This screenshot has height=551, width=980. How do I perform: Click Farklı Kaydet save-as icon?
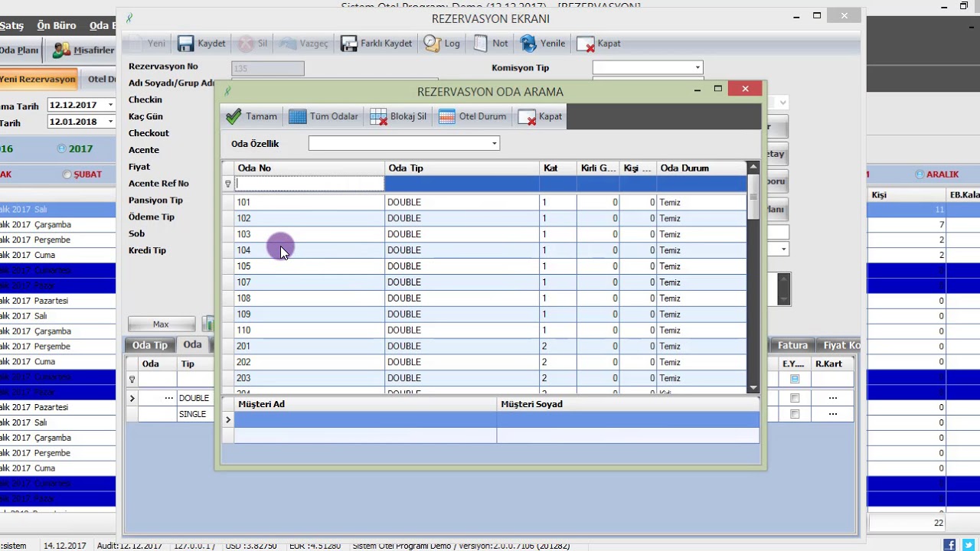(x=349, y=44)
